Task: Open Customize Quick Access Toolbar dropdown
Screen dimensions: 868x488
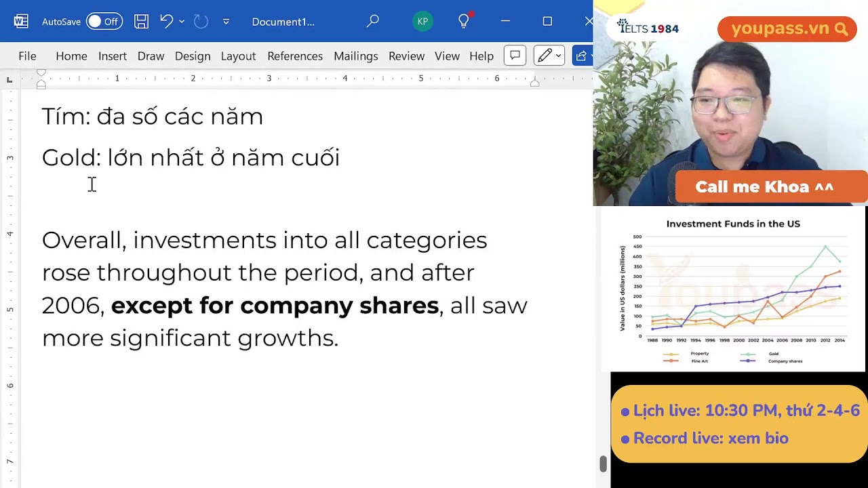Action: tap(226, 22)
